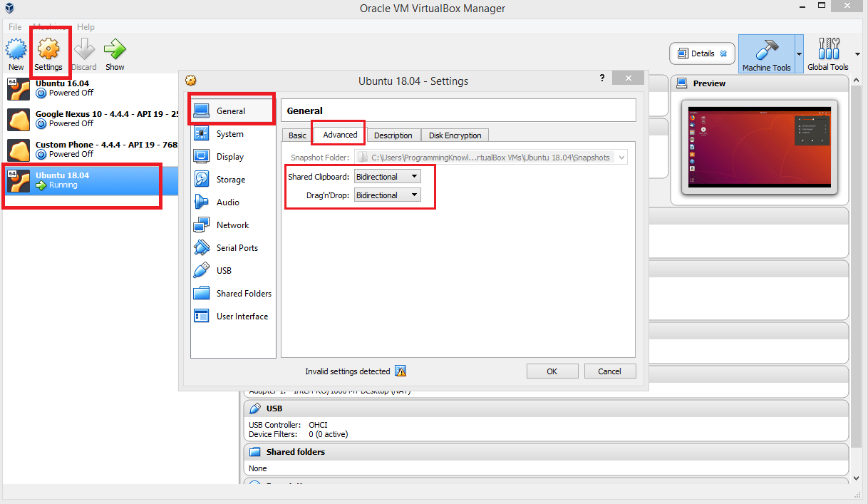Close the Details pane via x

(723, 53)
